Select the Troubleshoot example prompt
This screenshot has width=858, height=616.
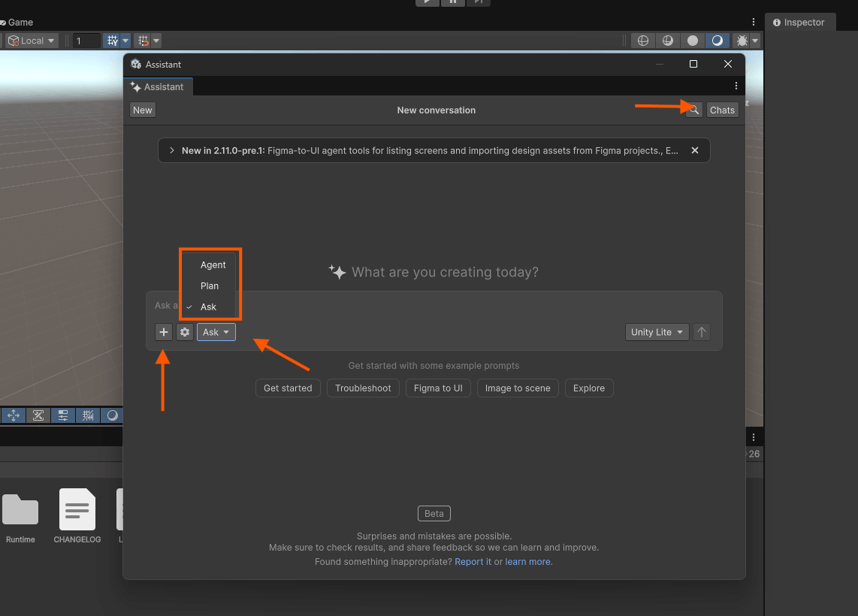(x=363, y=388)
